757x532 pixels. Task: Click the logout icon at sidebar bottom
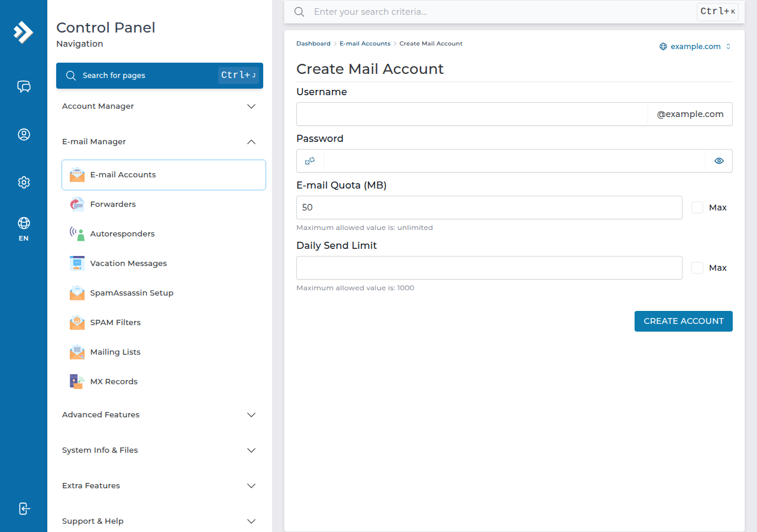pyautogui.click(x=24, y=508)
